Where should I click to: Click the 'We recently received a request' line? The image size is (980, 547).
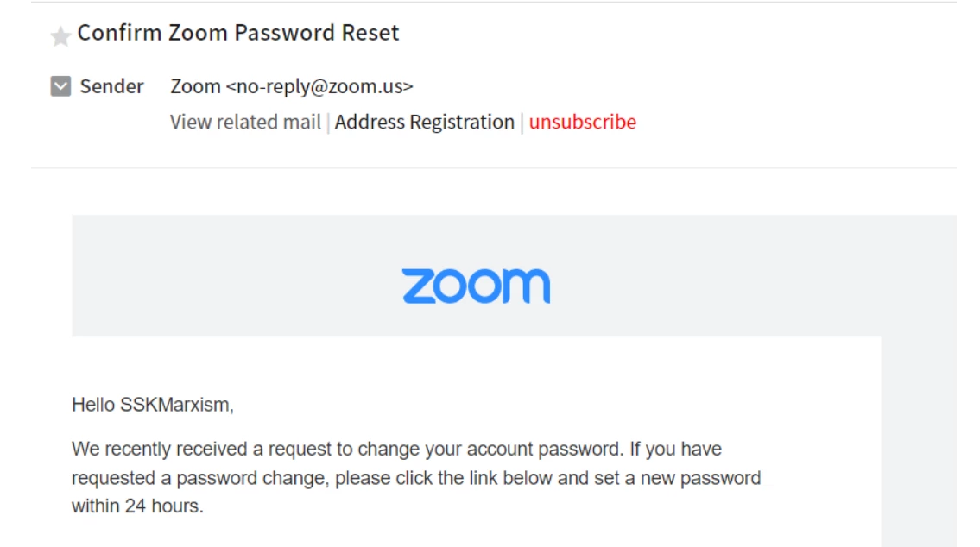(396, 449)
